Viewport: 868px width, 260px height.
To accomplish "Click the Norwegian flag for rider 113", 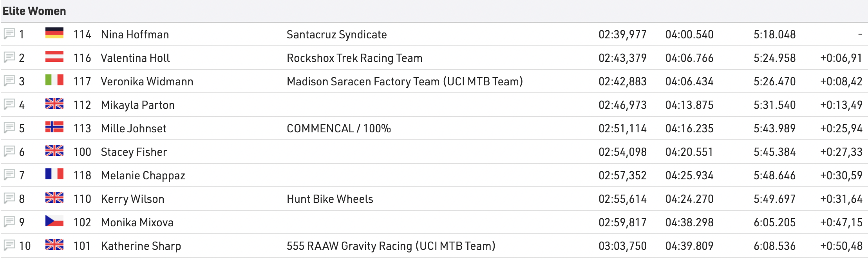I will (54, 127).
